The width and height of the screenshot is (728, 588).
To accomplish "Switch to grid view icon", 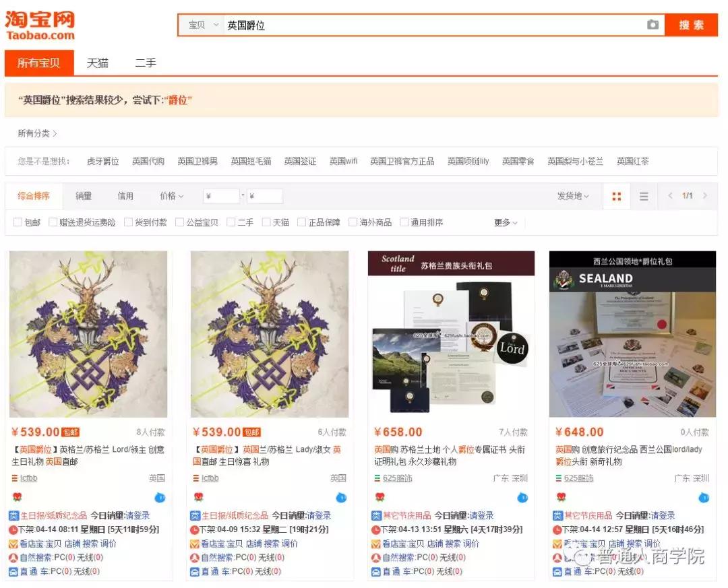I will [617, 196].
